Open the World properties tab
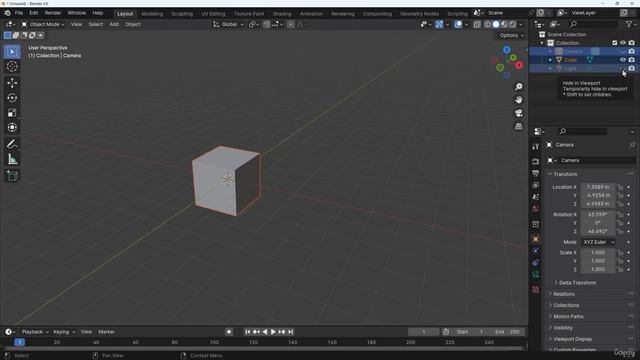The width and height of the screenshot is (640, 360). click(x=536, y=209)
